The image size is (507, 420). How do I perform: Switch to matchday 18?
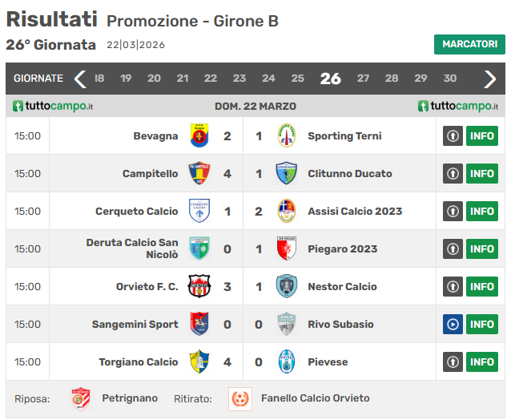click(x=99, y=79)
